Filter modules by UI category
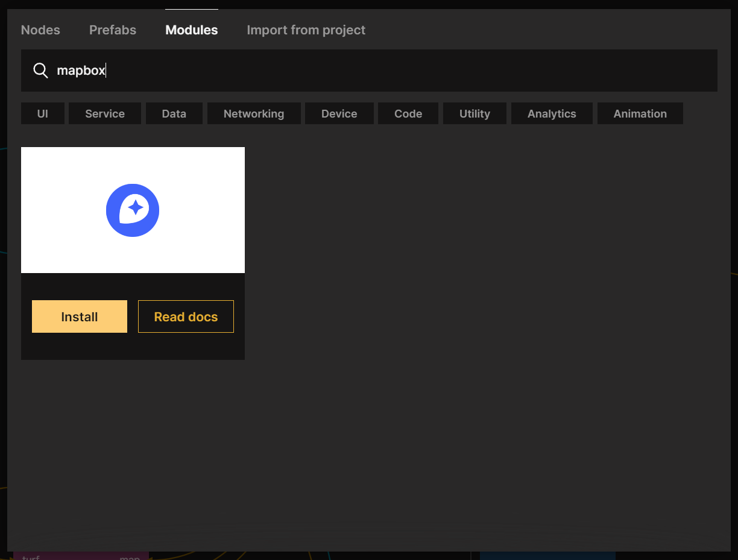This screenshot has height=560, width=738. (x=42, y=114)
